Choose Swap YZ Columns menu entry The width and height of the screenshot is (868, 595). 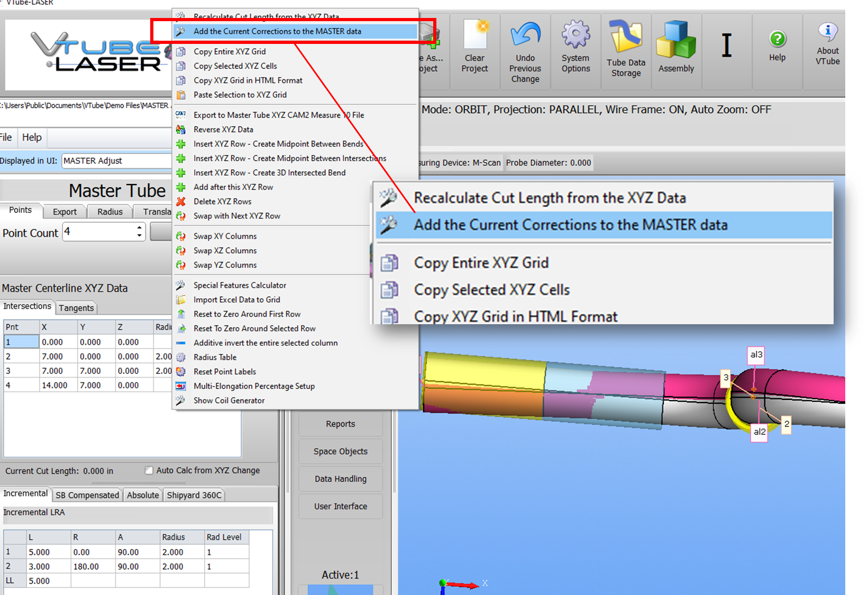point(225,265)
